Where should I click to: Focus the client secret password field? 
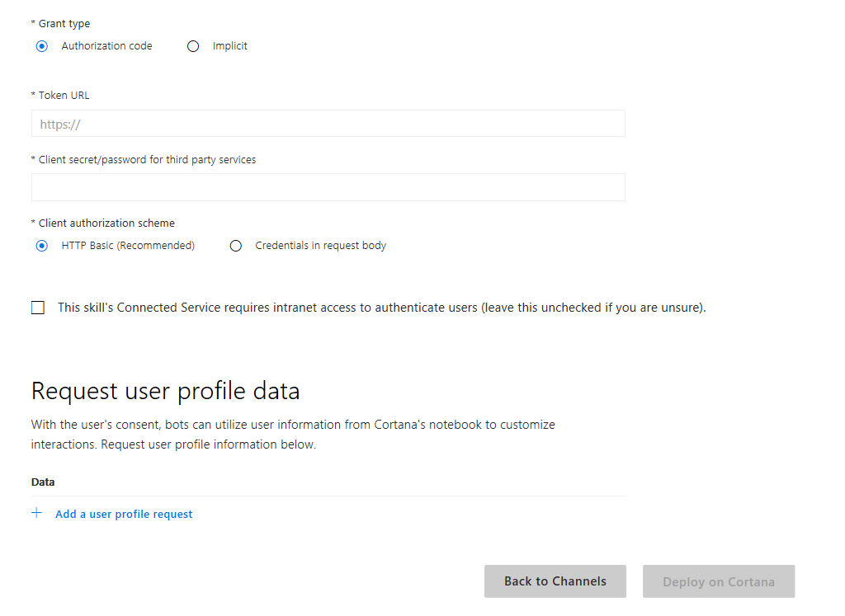tap(328, 187)
